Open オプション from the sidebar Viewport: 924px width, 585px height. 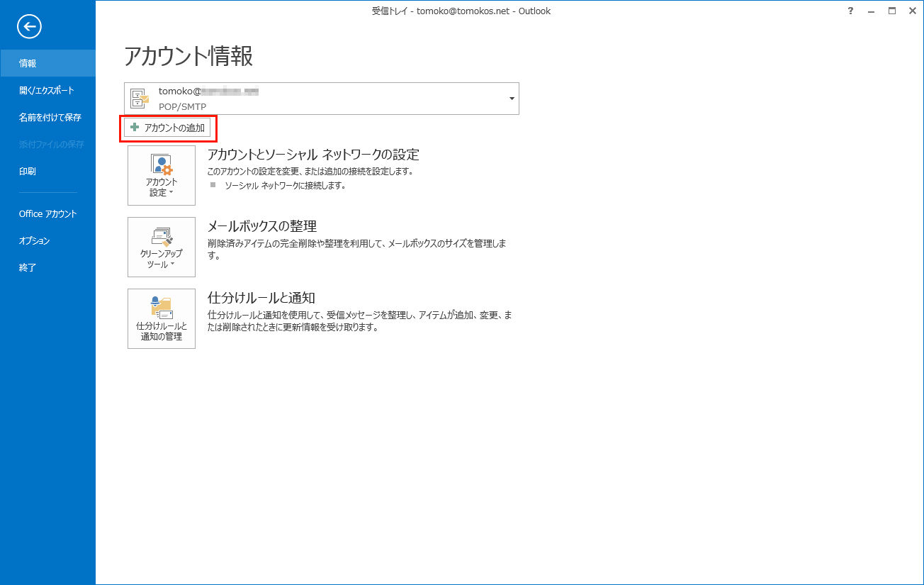coord(47,240)
